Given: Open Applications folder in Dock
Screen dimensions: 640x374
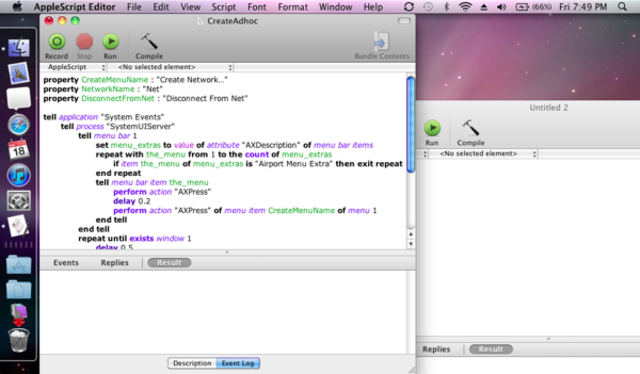Looking at the screenshot, I should point(19,265).
